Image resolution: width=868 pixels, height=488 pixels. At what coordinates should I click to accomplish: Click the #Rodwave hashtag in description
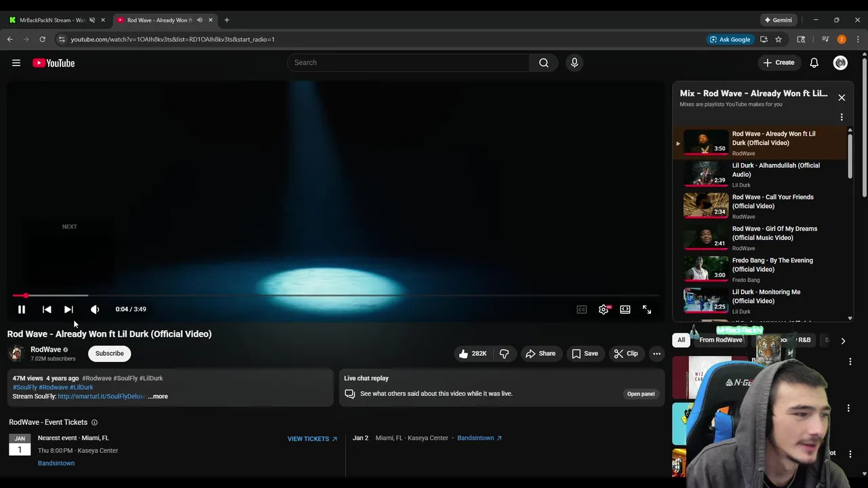click(96, 378)
